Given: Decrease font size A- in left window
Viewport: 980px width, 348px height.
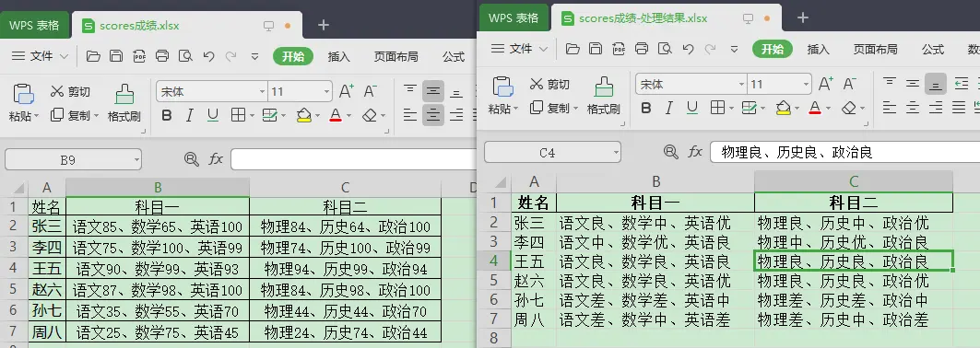Looking at the screenshot, I should pos(370,92).
